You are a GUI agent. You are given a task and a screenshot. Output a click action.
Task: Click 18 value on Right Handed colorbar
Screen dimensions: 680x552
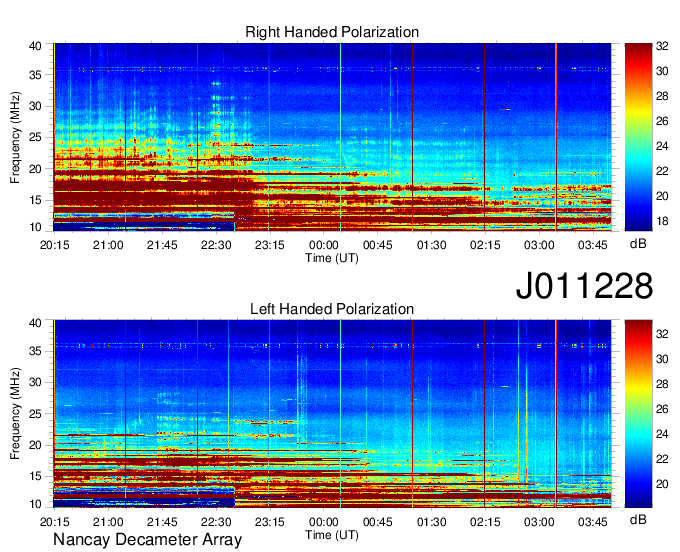pos(662,221)
